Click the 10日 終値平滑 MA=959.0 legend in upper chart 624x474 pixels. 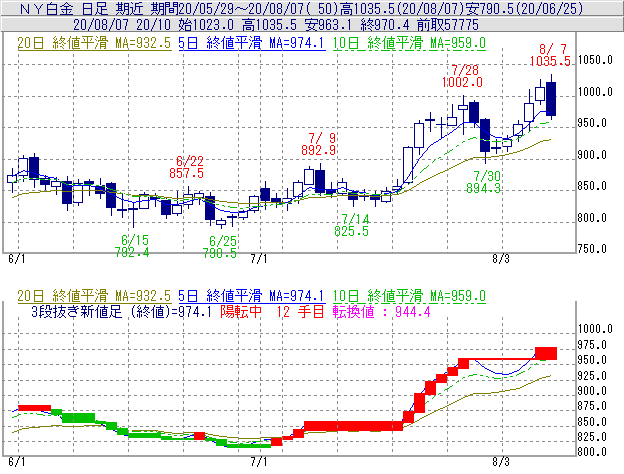409,43
